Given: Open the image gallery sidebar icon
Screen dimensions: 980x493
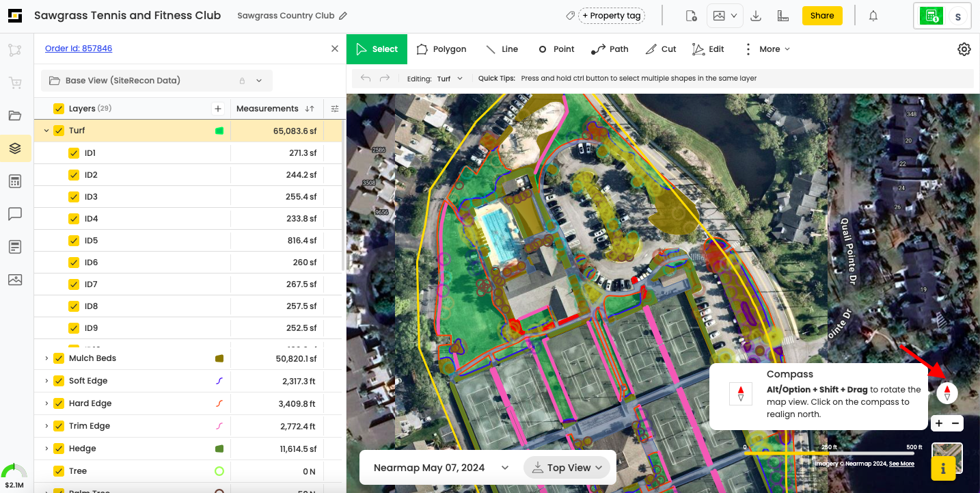Looking at the screenshot, I should (15, 280).
